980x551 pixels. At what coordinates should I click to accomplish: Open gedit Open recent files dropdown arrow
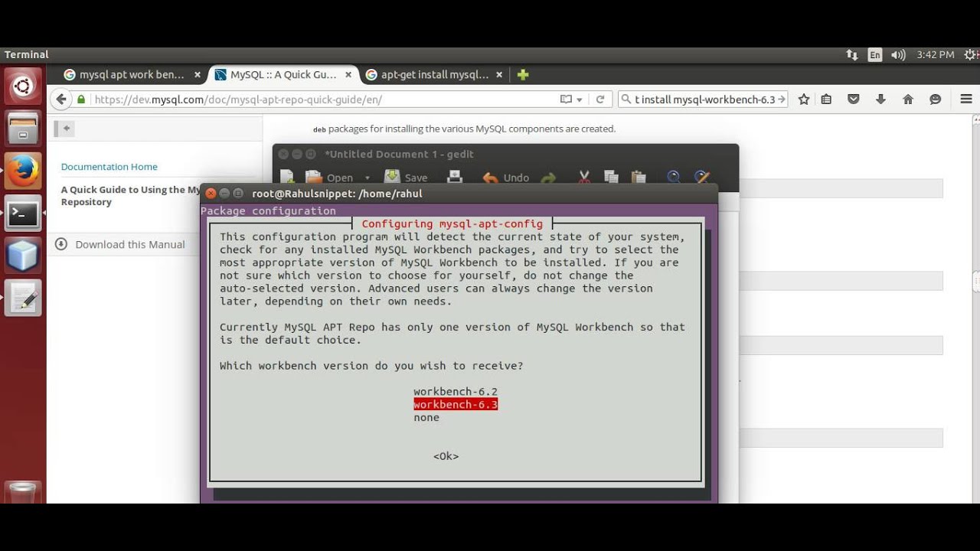coord(367,178)
